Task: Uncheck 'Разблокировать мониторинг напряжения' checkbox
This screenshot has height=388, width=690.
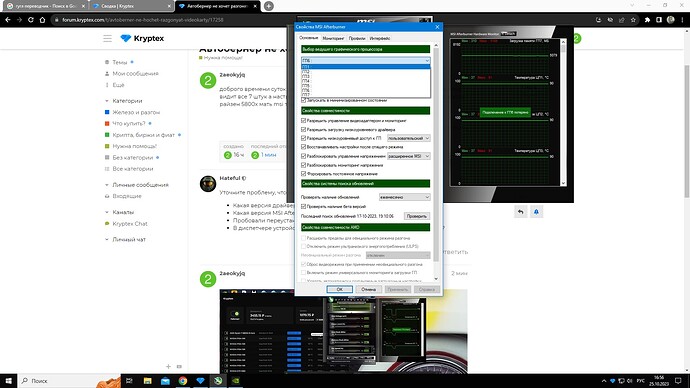Action: tap(303, 165)
